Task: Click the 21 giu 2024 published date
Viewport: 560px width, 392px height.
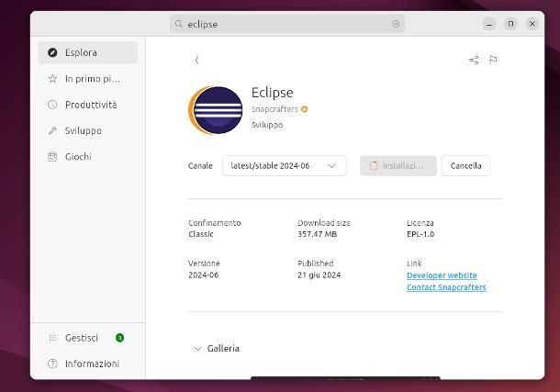Action: pyautogui.click(x=319, y=274)
